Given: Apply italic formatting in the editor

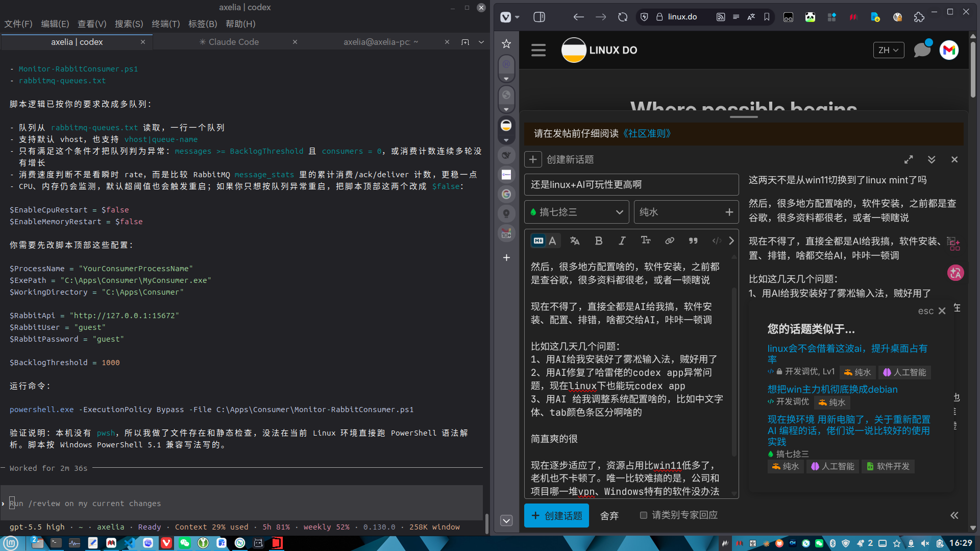Looking at the screenshot, I should pos(622,241).
